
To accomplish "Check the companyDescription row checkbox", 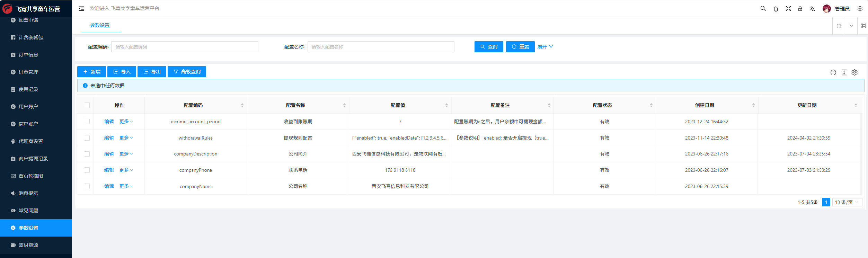I will click(87, 154).
